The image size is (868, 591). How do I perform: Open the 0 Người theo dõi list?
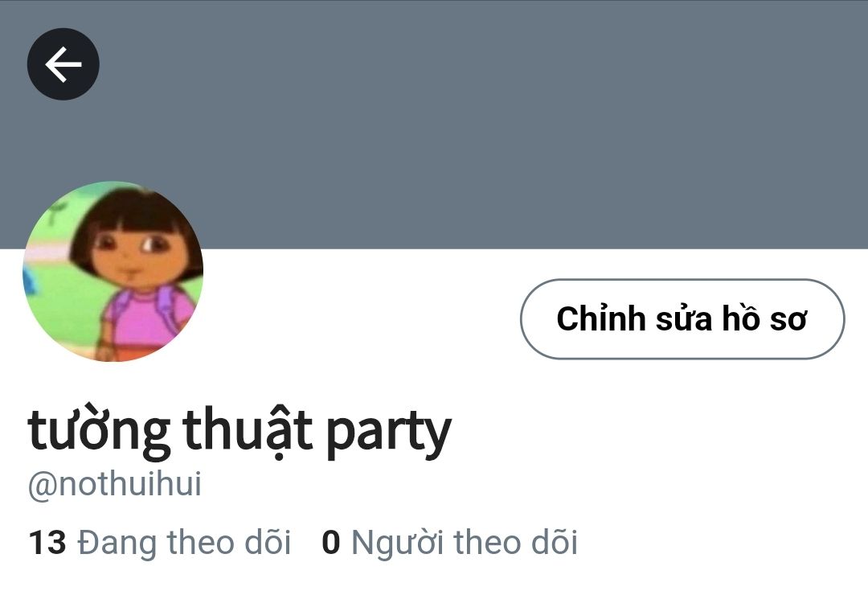(449, 542)
